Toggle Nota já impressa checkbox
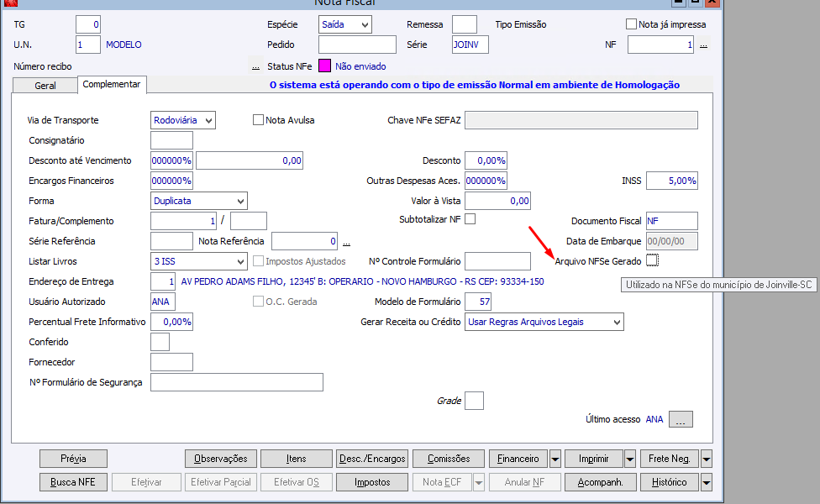The image size is (820, 504). pos(631,24)
